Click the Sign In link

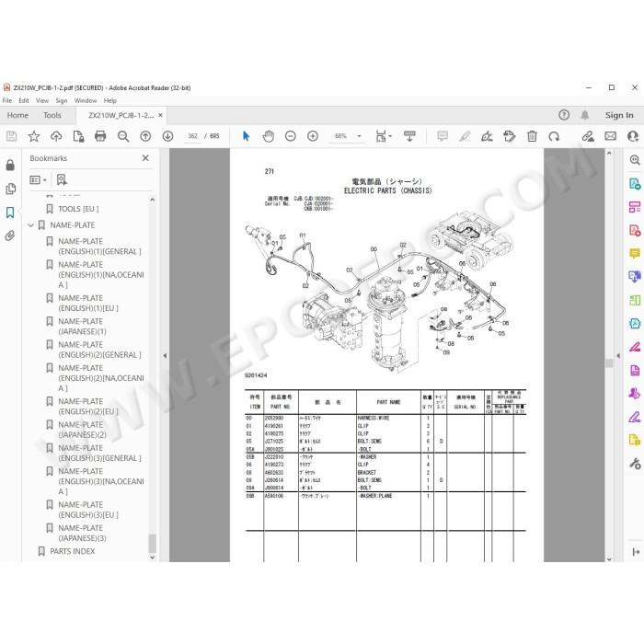point(619,115)
